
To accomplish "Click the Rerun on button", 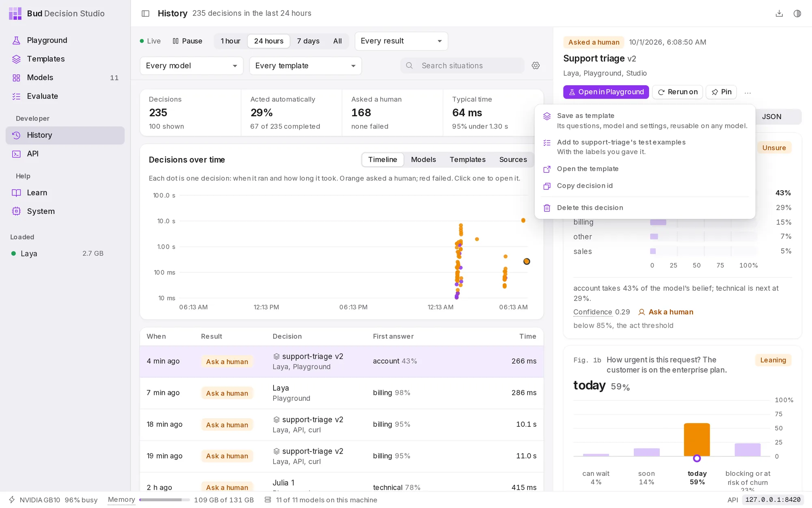I will coord(677,92).
